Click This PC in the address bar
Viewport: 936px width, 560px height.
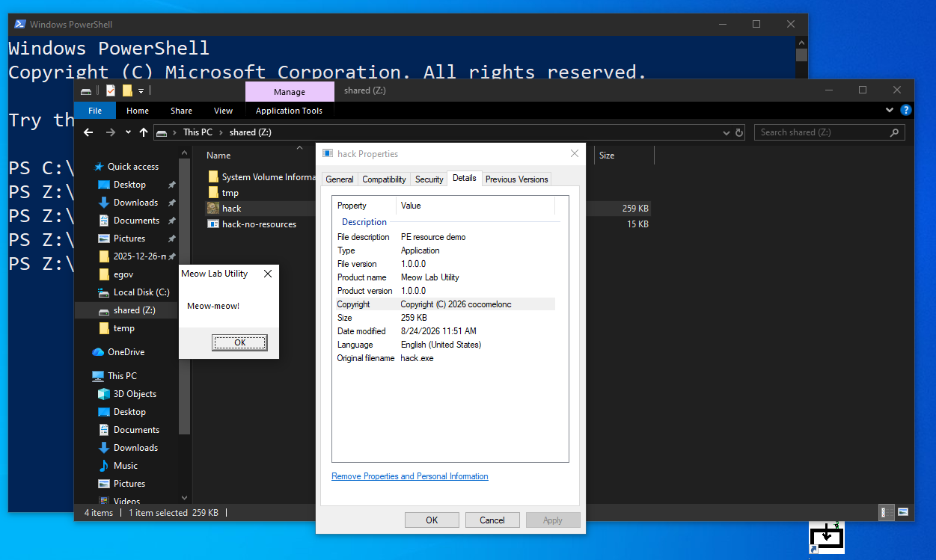tap(198, 132)
